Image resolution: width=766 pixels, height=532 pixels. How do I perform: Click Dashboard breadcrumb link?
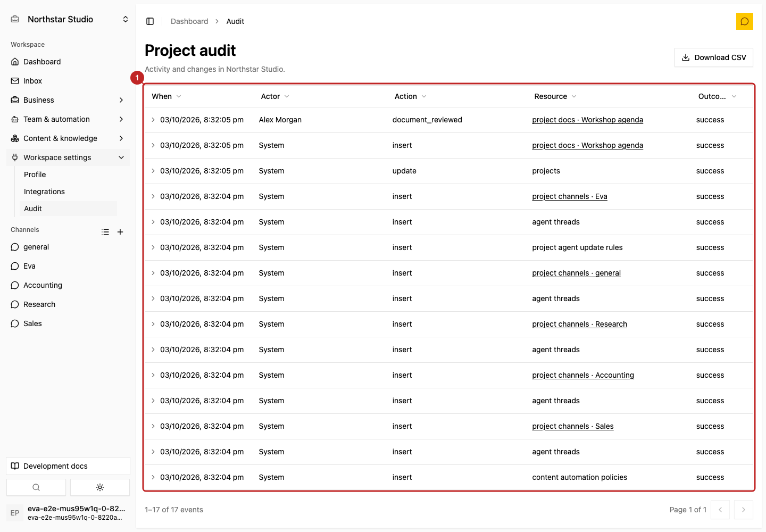coord(189,21)
